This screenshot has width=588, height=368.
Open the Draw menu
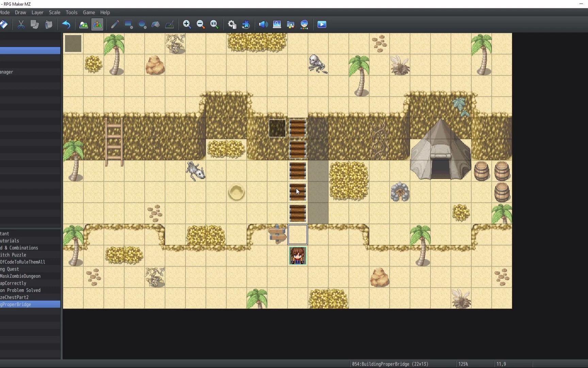click(x=20, y=12)
